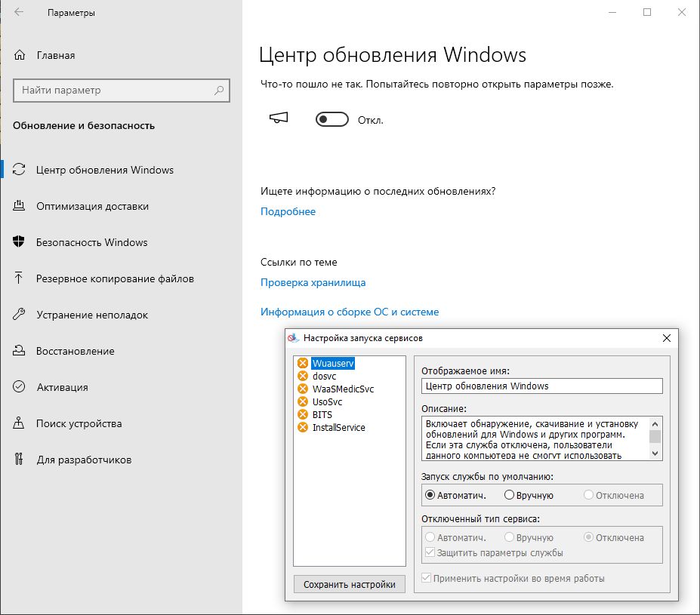Open Информация о сборке ОС и системе
Viewport: 700px width, 615px height.
(x=350, y=312)
